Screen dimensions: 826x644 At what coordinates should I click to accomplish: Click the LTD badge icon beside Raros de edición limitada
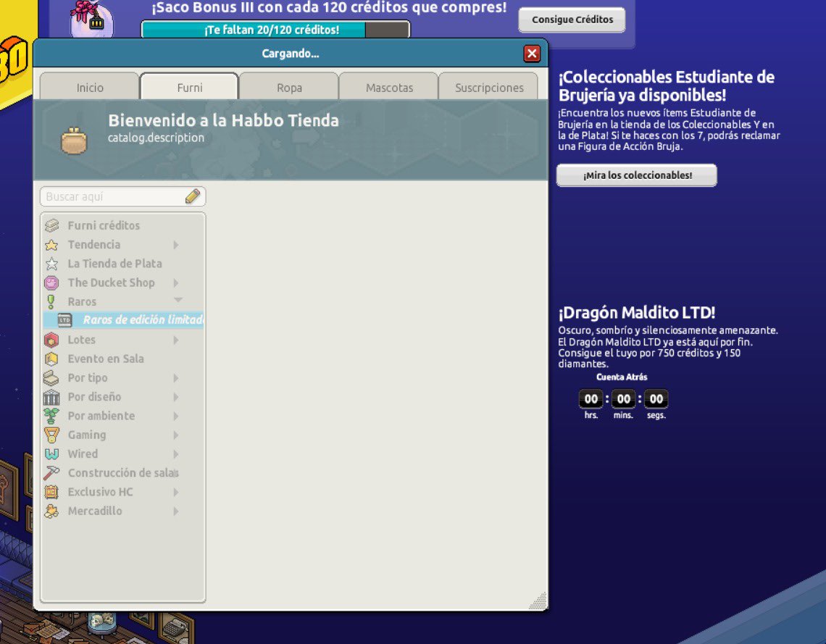(x=64, y=320)
